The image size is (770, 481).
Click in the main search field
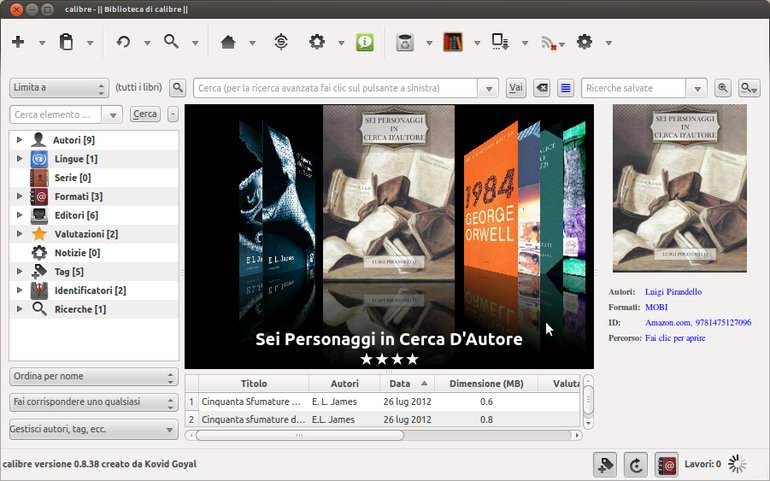(x=336, y=88)
